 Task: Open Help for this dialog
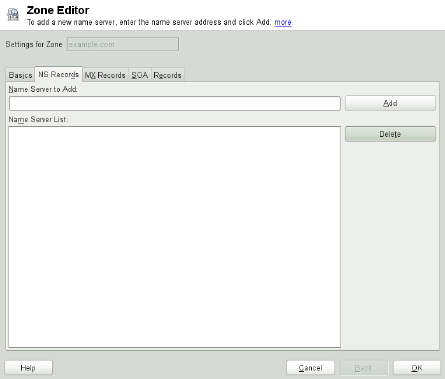[28, 368]
